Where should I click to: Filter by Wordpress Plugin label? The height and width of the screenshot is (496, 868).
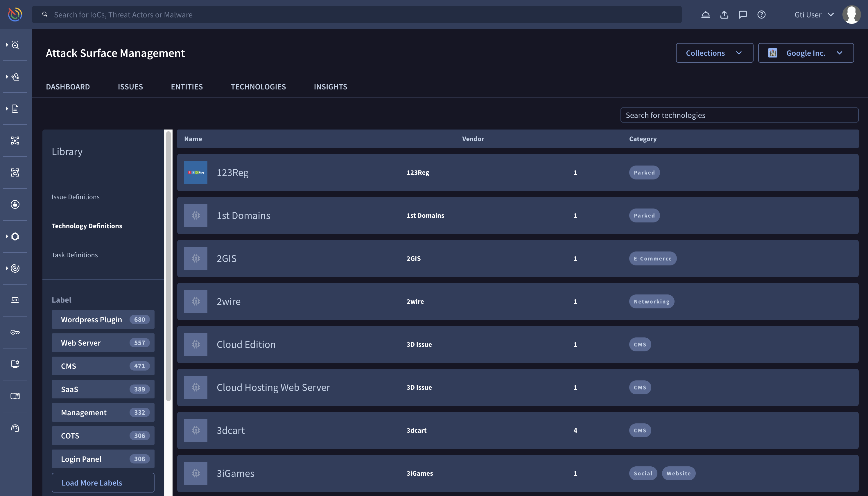103,319
